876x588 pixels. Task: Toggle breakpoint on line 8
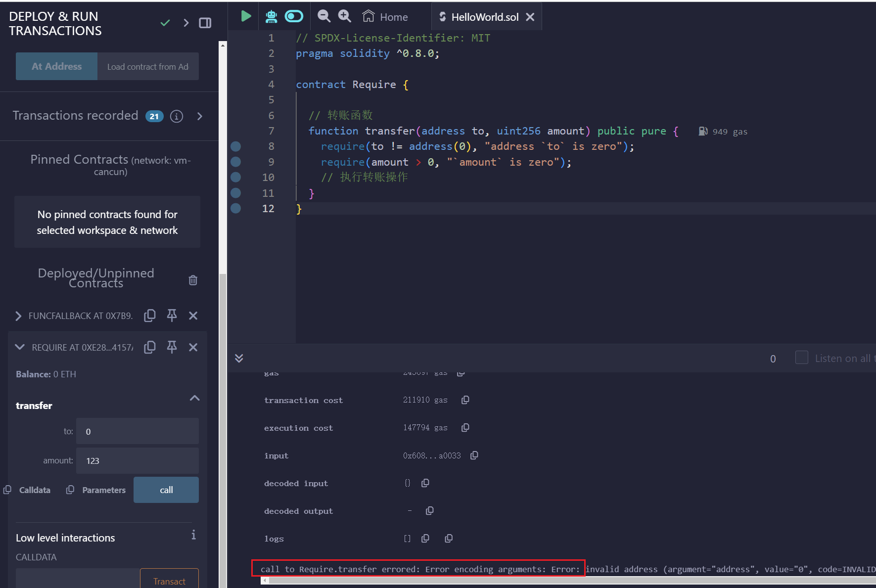click(236, 146)
